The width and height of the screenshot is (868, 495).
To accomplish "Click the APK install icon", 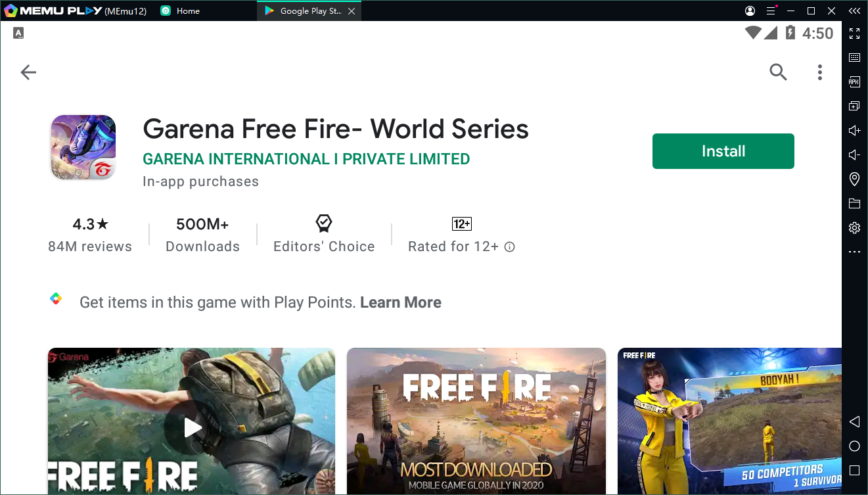I will point(854,82).
